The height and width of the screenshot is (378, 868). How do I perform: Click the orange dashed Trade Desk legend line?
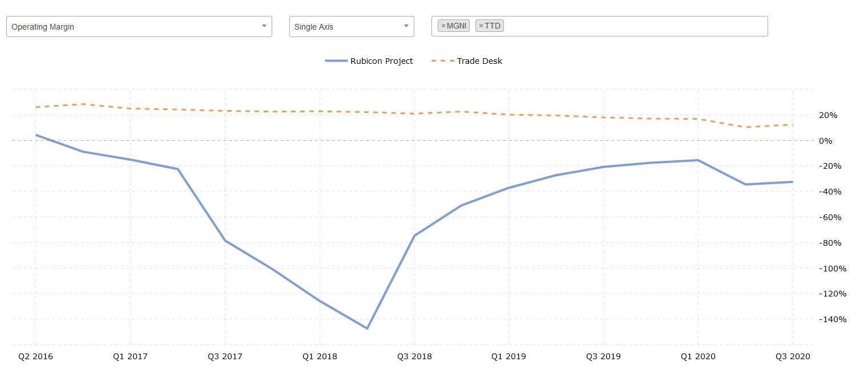point(443,61)
